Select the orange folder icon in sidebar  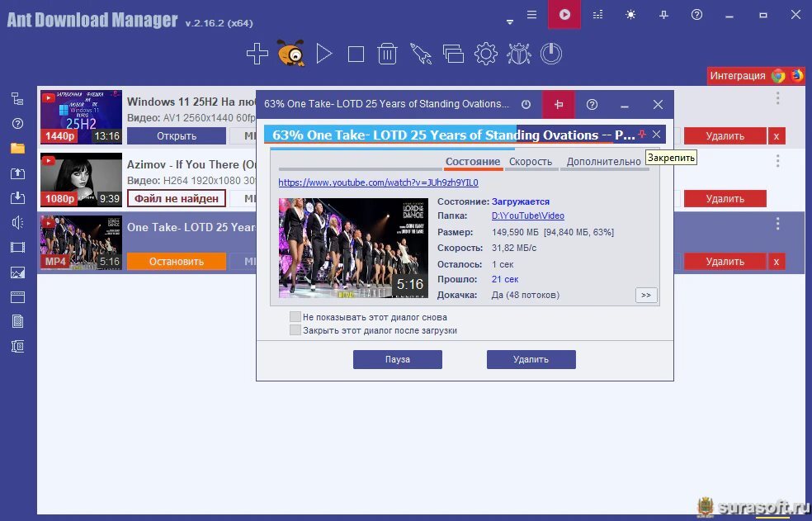(17, 149)
